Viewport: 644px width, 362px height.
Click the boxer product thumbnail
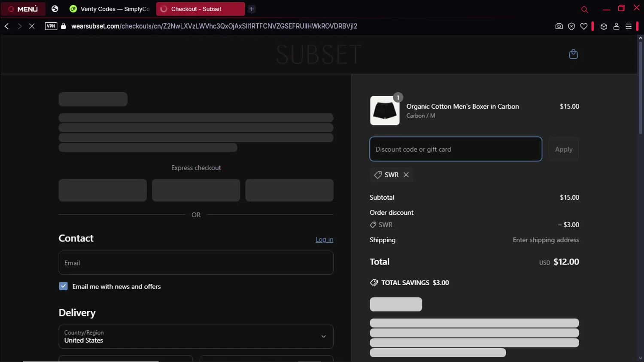[x=385, y=110]
